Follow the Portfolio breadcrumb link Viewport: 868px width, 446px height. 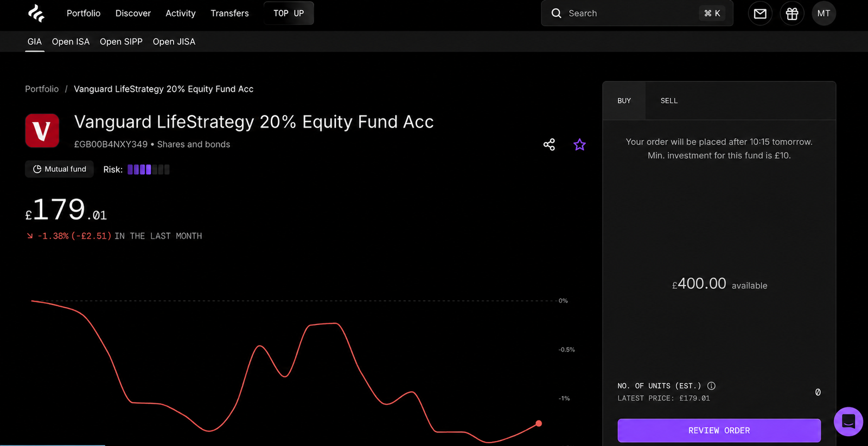pyautogui.click(x=42, y=89)
